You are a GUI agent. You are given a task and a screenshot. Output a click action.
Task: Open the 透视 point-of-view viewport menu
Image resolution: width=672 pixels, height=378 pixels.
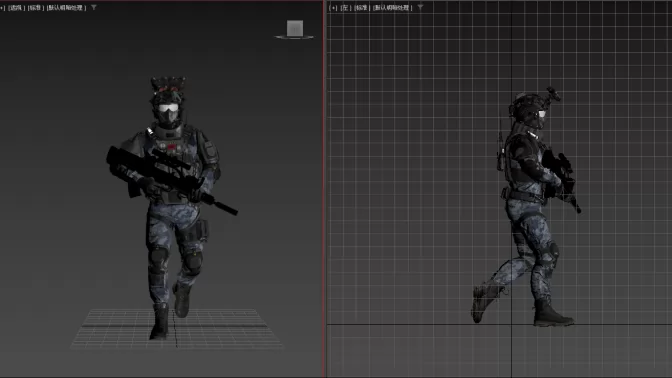click(16, 8)
